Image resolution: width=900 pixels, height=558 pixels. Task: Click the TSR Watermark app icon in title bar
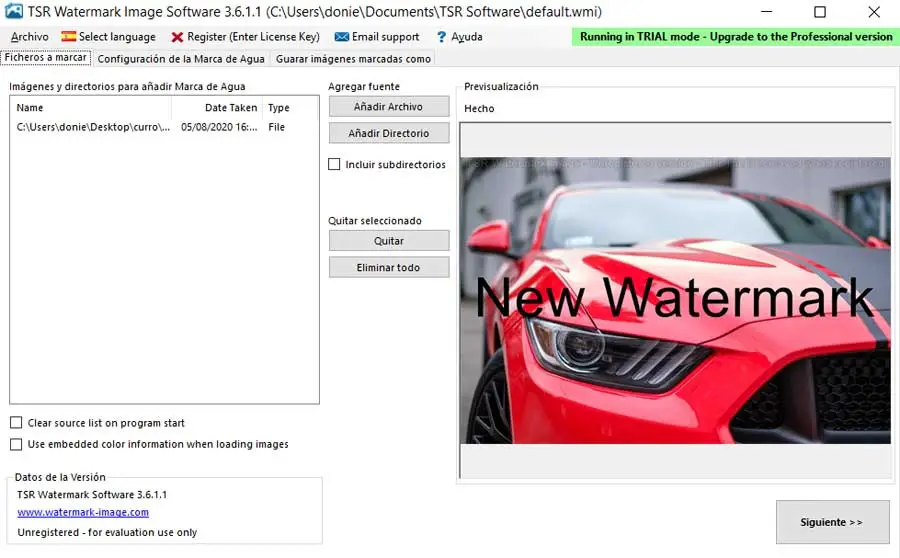click(13, 11)
